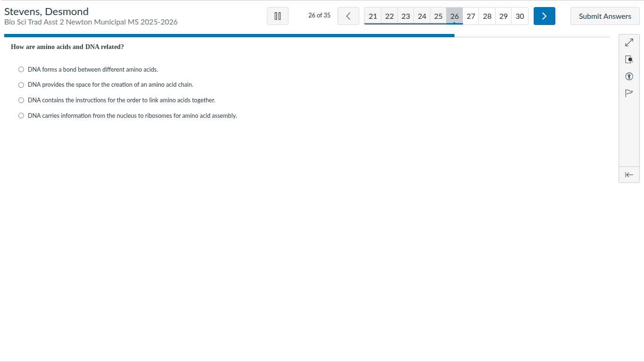Viewport: 644px width, 362px height.
Task: Open the magnifier zoom tool
Action: 629,59
